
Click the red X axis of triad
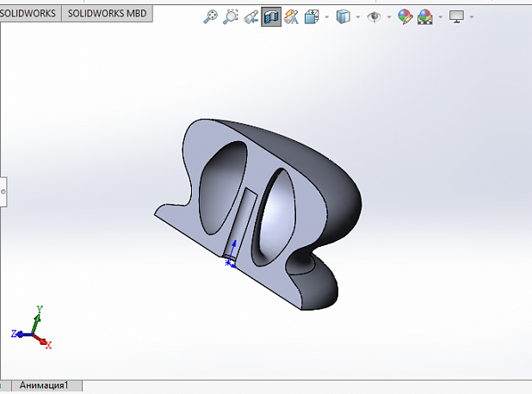point(43,342)
